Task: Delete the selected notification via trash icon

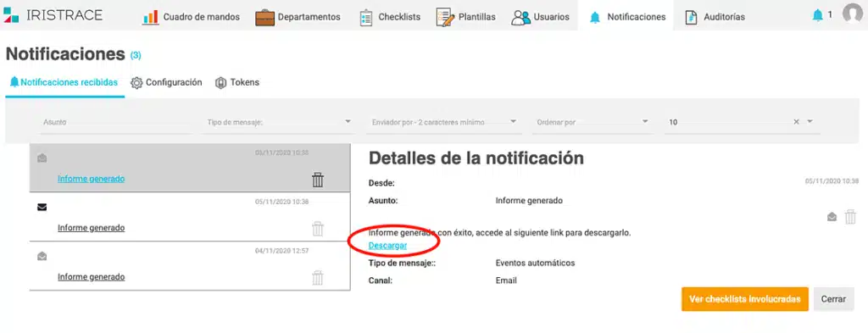Action: pos(318,180)
